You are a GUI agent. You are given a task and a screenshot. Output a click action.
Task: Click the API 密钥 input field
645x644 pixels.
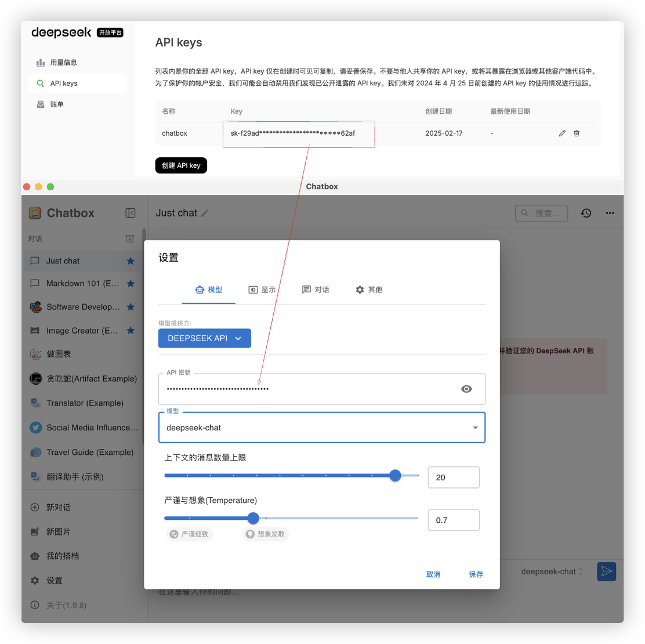coord(307,389)
